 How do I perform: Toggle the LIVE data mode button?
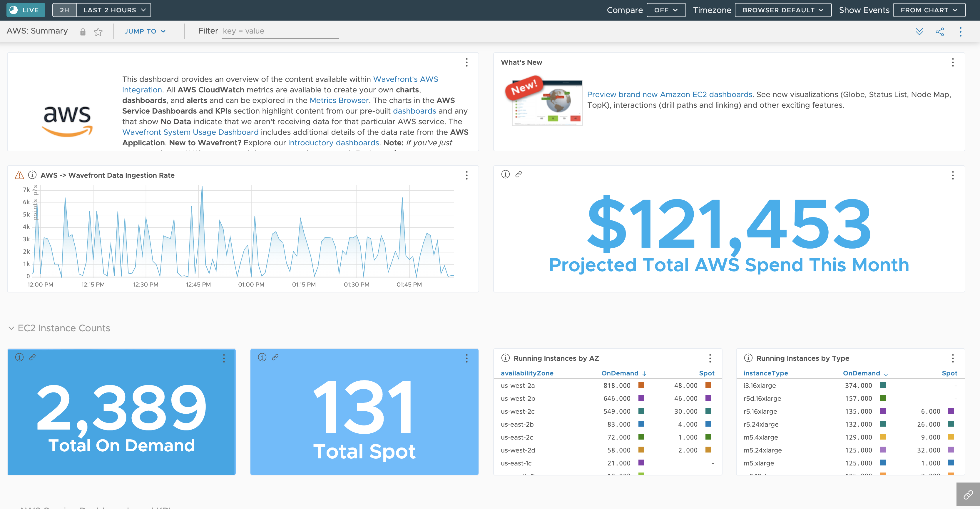pos(26,10)
